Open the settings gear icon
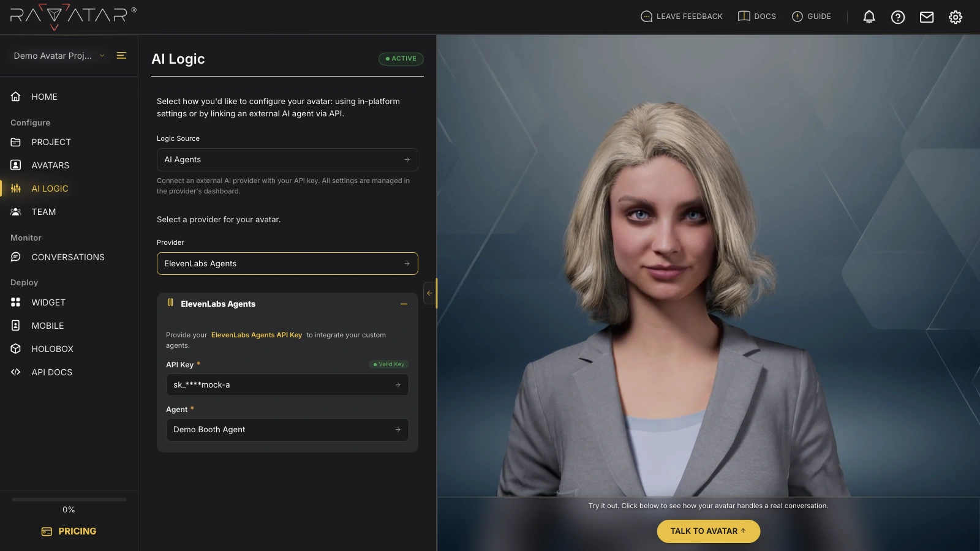Screen dimensions: 980x551 pos(956,17)
